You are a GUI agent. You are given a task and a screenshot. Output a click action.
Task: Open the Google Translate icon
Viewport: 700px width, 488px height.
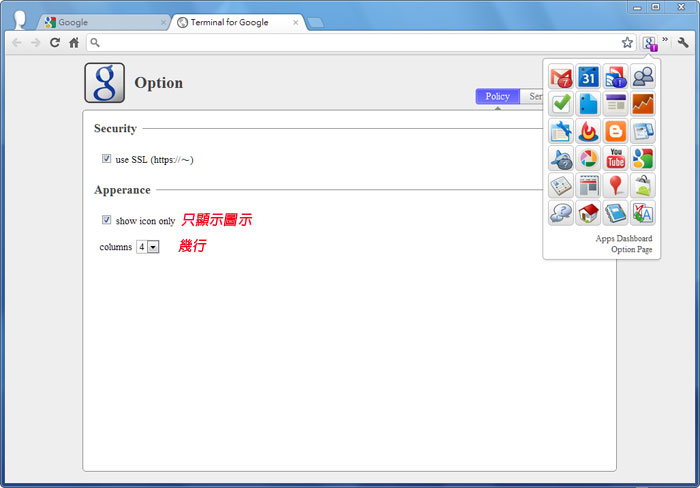[x=643, y=213]
